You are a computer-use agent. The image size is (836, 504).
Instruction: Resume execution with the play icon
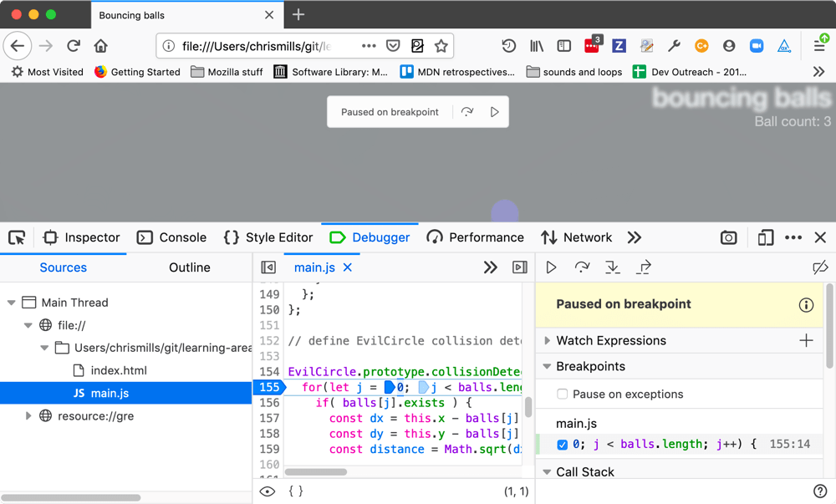pyautogui.click(x=550, y=267)
